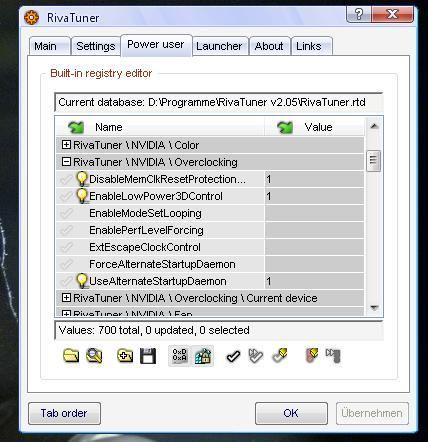Image resolution: width=428 pixels, height=442 pixels.
Task: Click the double-arrow checkmark icon in toolbar
Action: pyautogui.click(x=256, y=356)
